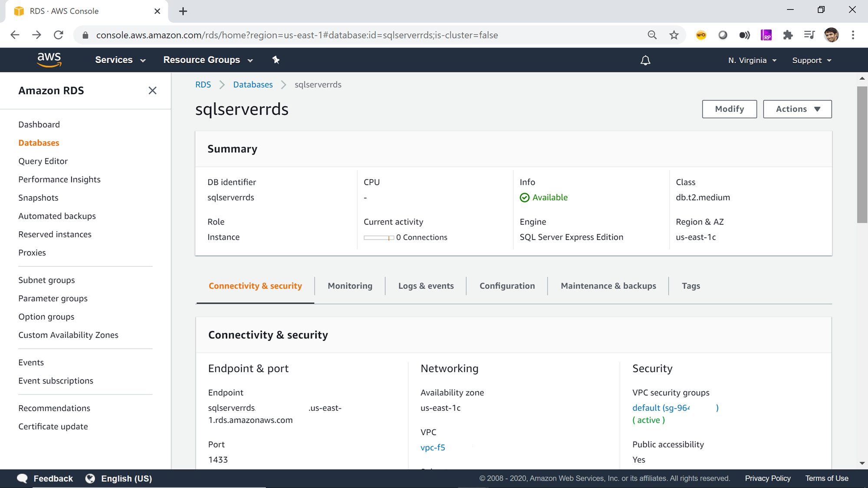Open the Chrome extensions puzzle icon
This screenshot has width=868, height=488.
[788, 35]
